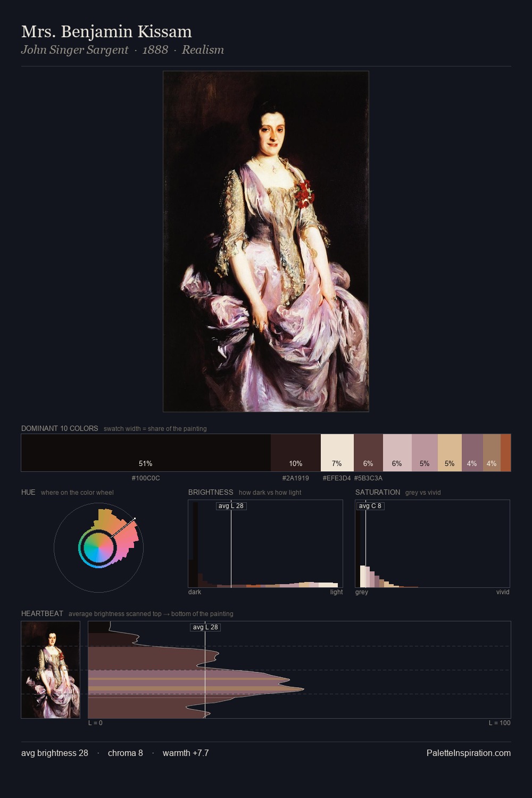Click the avg brightness 28 footer stat
Image resolution: width=532 pixels, height=798 pixels.
(55, 753)
